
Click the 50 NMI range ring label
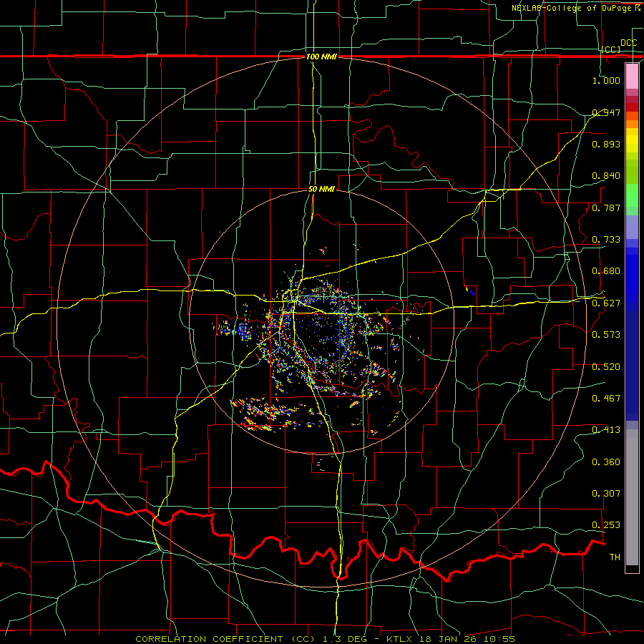point(321,189)
